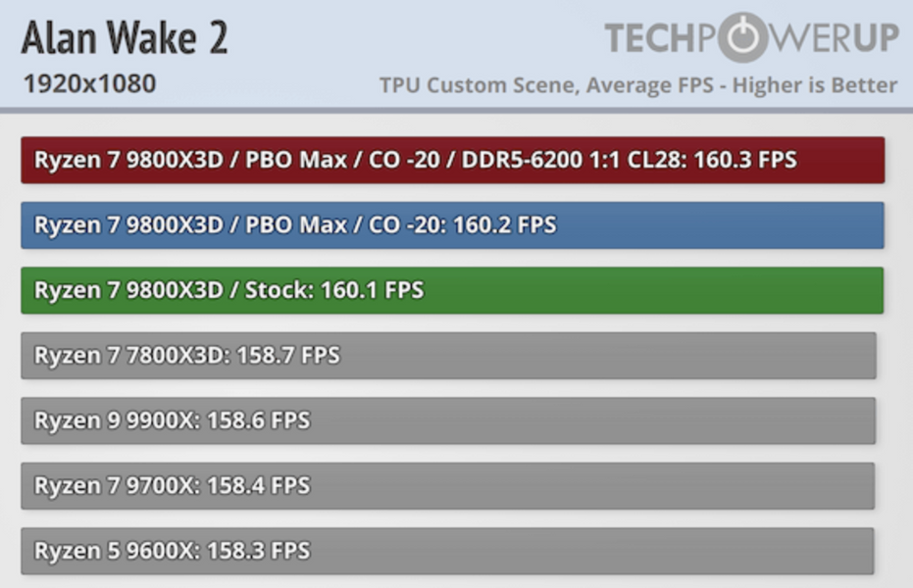Screen dimensions: 913x588
Task: Select the Alan Wake 2 chart title
Action: (125, 37)
